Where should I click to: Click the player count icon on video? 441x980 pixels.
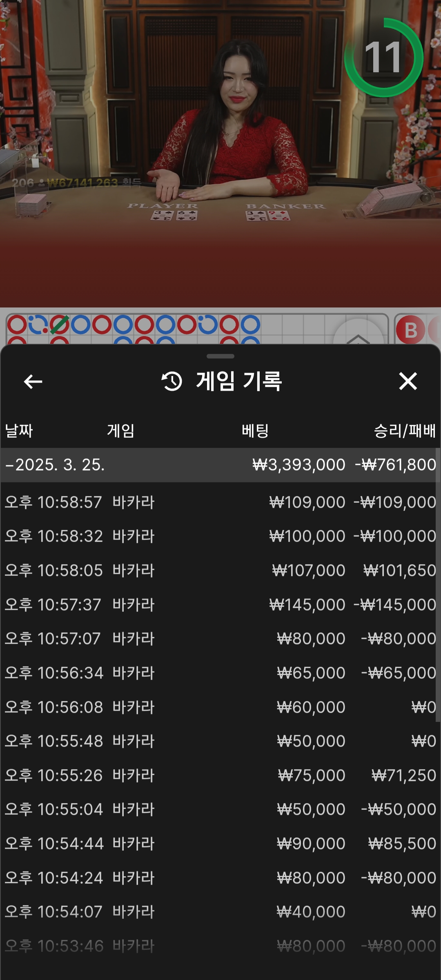tap(42, 183)
